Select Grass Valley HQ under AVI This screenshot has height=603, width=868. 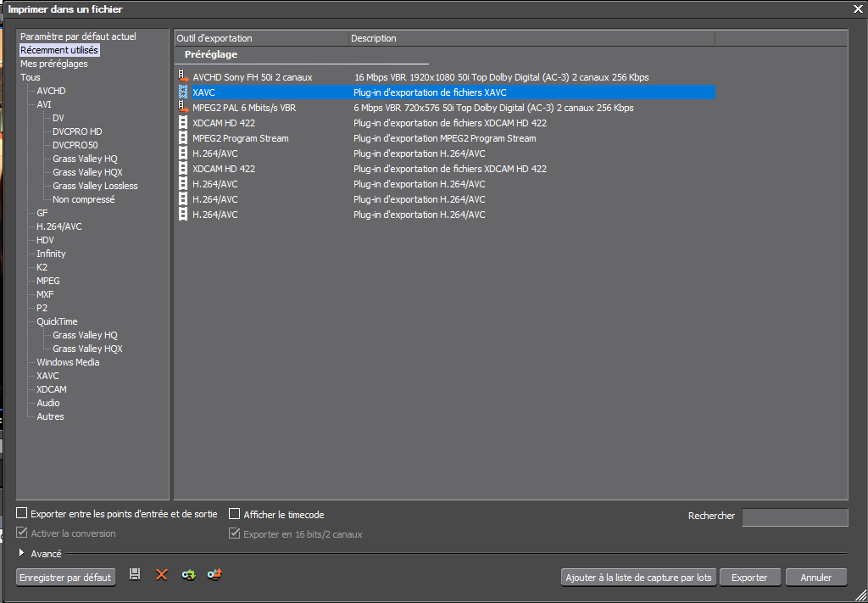pos(85,159)
